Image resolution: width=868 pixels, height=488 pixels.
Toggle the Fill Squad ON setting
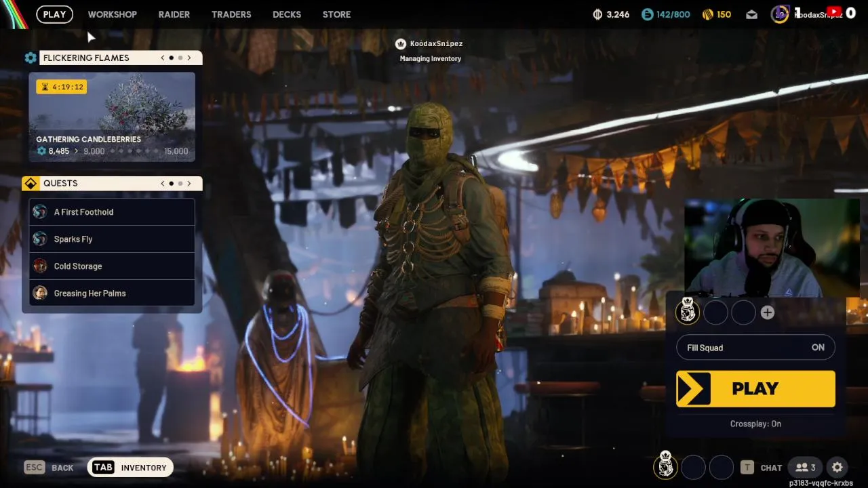(755, 348)
